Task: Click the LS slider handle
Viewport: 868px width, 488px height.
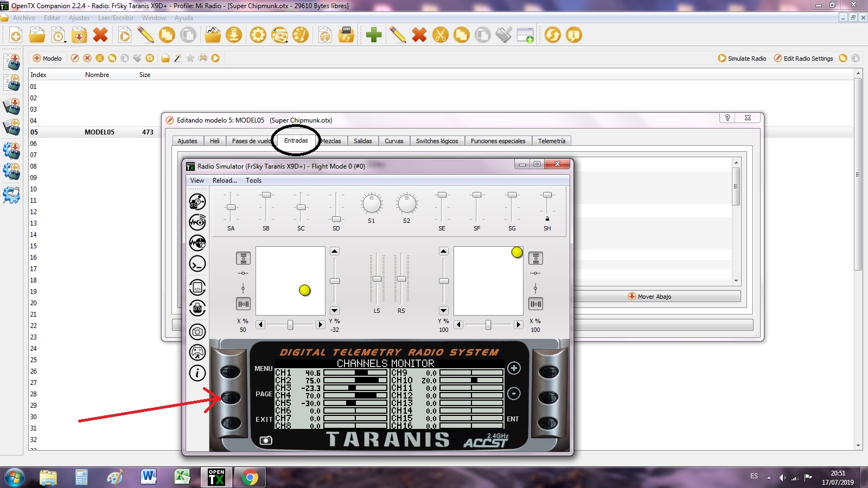Action: pyautogui.click(x=377, y=279)
